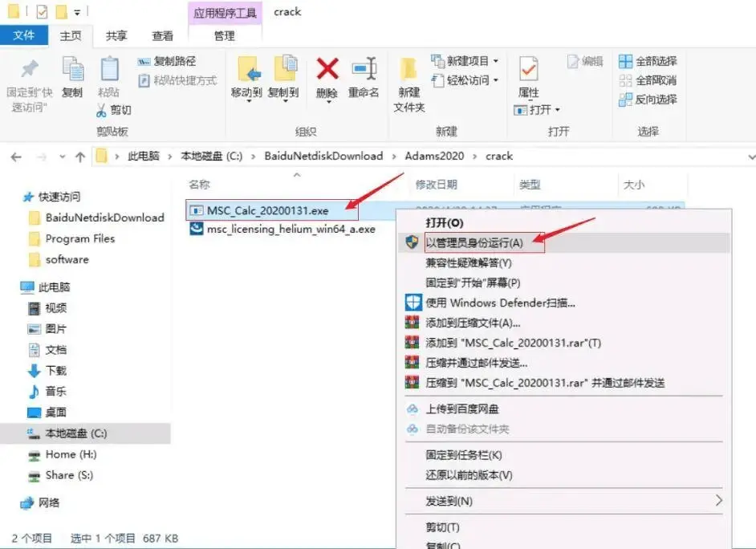Switch to the View (查看) ribbon tab
This screenshot has width=756, height=549.
click(x=163, y=35)
